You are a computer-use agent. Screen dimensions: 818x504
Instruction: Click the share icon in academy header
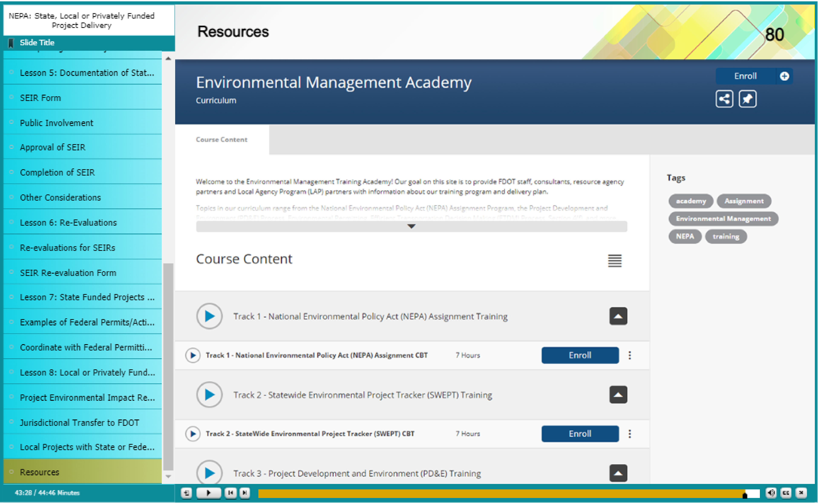[724, 99]
